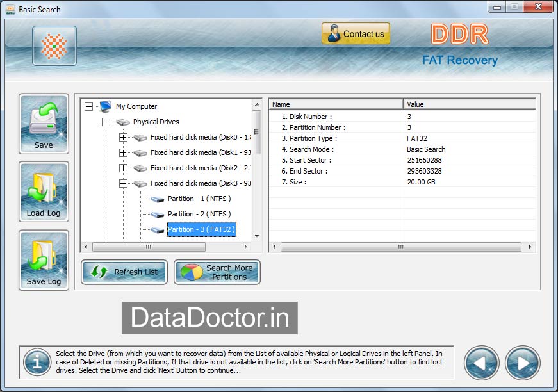
Task: Select Partition - 2 (NTFS)
Action: (199, 214)
